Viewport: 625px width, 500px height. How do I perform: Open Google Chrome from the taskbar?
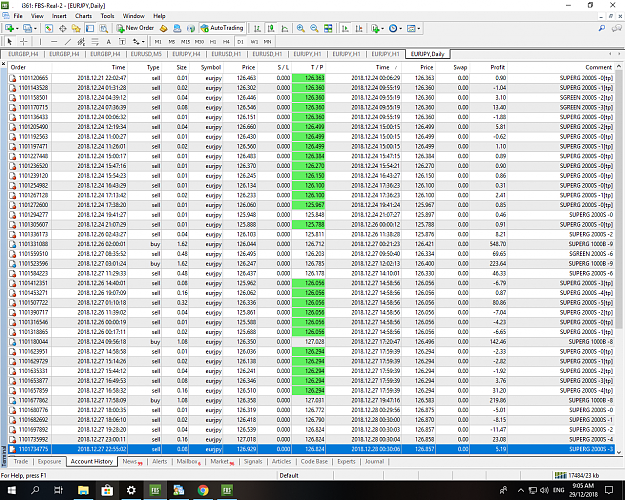pos(203,490)
